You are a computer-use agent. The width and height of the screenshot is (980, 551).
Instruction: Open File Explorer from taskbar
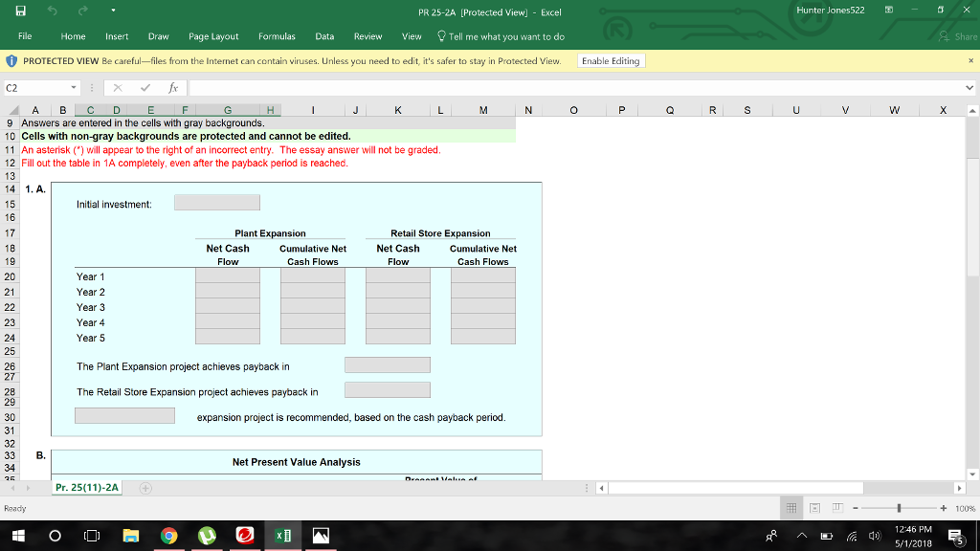pyautogui.click(x=130, y=536)
